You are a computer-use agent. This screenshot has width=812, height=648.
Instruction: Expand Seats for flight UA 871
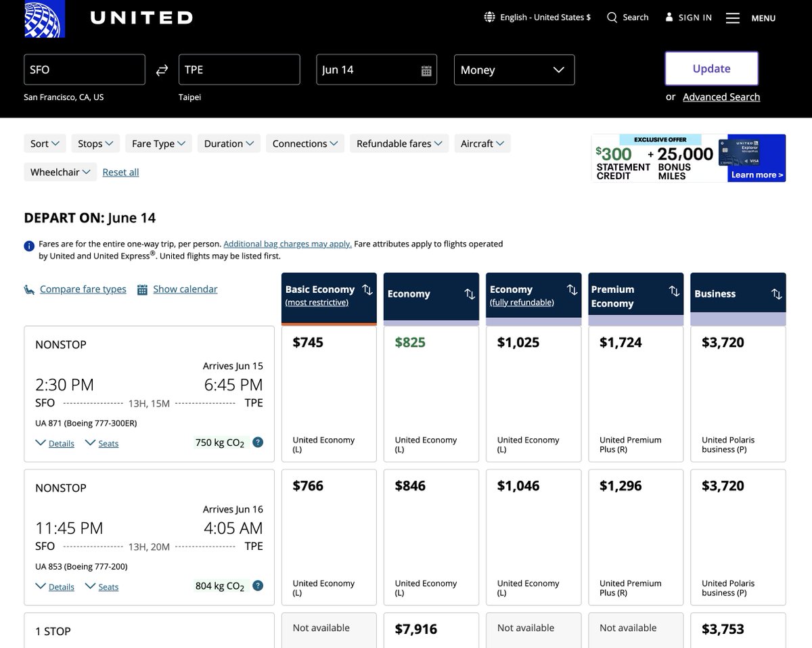101,444
